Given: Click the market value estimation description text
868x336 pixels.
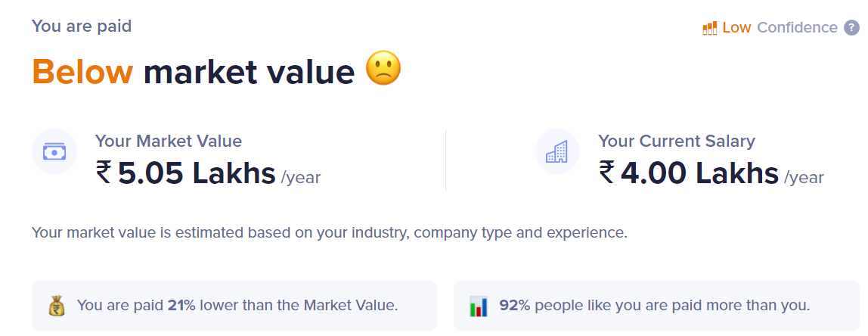Looking at the screenshot, I should click(x=329, y=232).
